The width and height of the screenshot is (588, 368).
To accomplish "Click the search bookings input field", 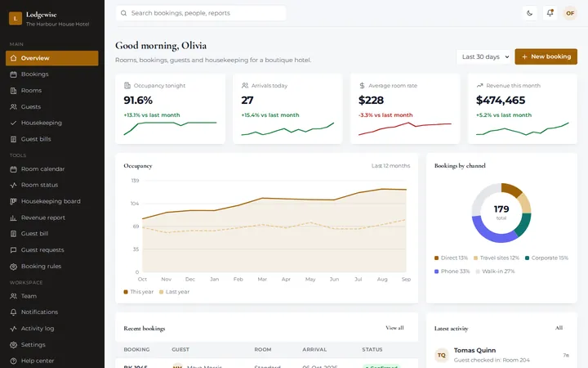I will pyautogui.click(x=201, y=13).
